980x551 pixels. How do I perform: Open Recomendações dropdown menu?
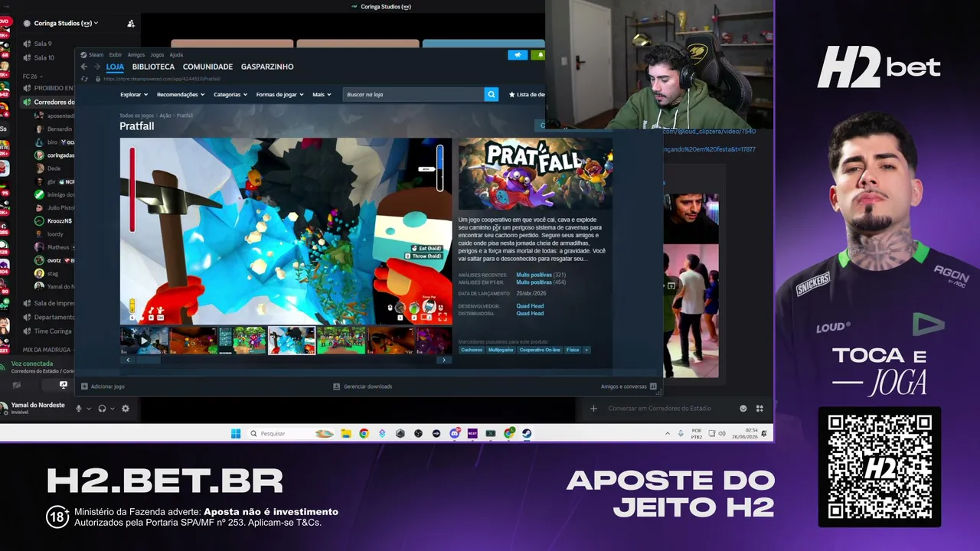click(x=181, y=94)
